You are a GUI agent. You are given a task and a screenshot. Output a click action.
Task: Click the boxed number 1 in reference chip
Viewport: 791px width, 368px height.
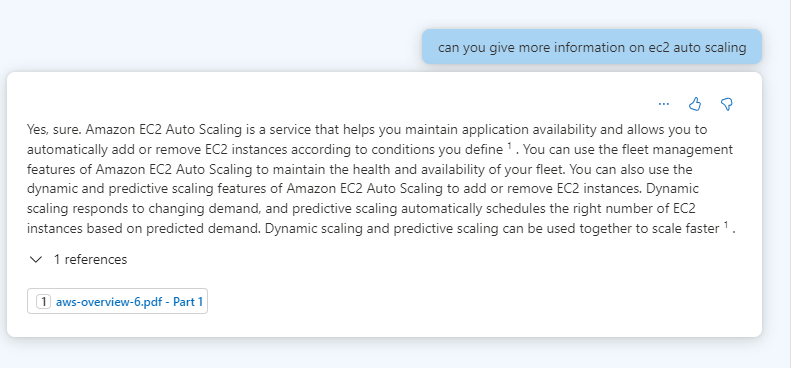click(x=43, y=302)
